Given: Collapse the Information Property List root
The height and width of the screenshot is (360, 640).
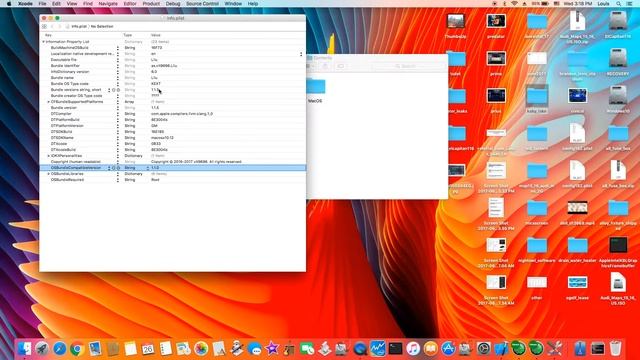Looking at the screenshot, I should [43, 42].
